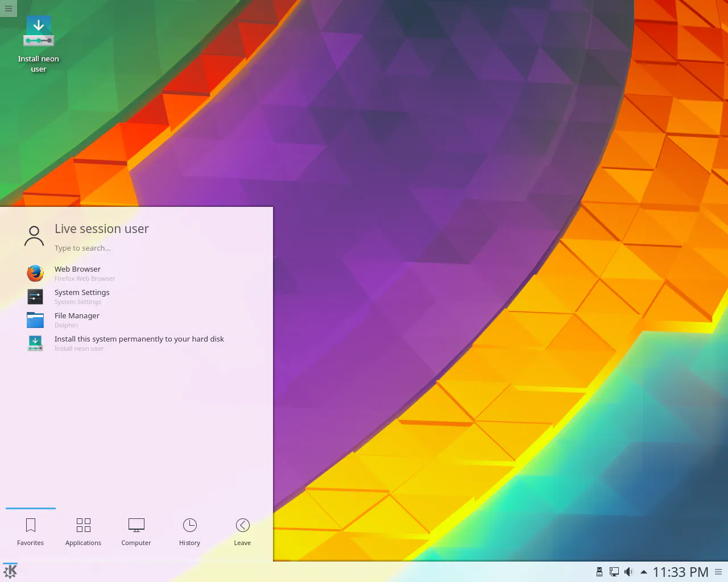The width and height of the screenshot is (728, 582).
Task: Click the Firefox Web Browser subtitle
Action: coord(85,278)
